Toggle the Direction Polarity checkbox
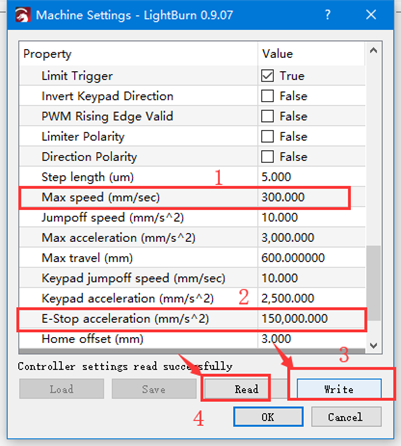The width and height of the screenshot is (401, 446). pyautogui.click(x=267, y=157)
